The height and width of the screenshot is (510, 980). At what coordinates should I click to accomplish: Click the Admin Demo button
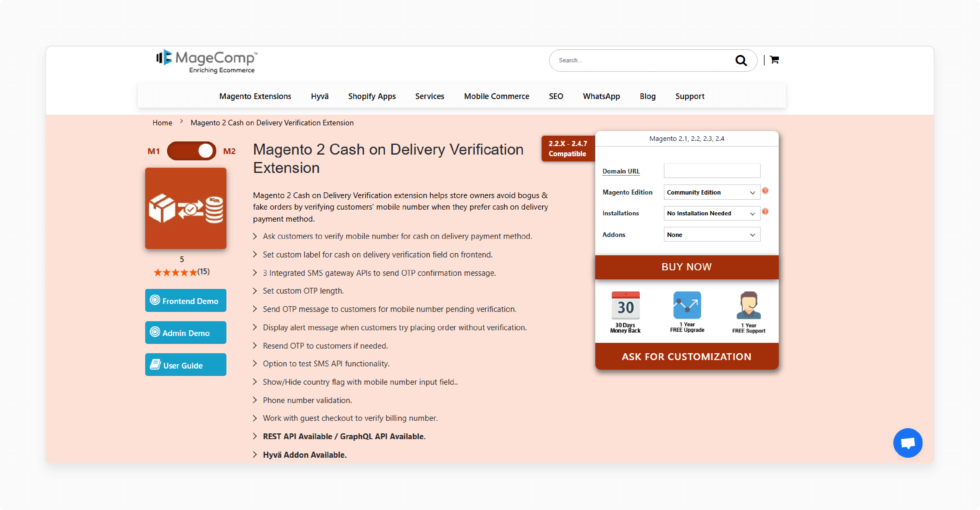point(186,333)
